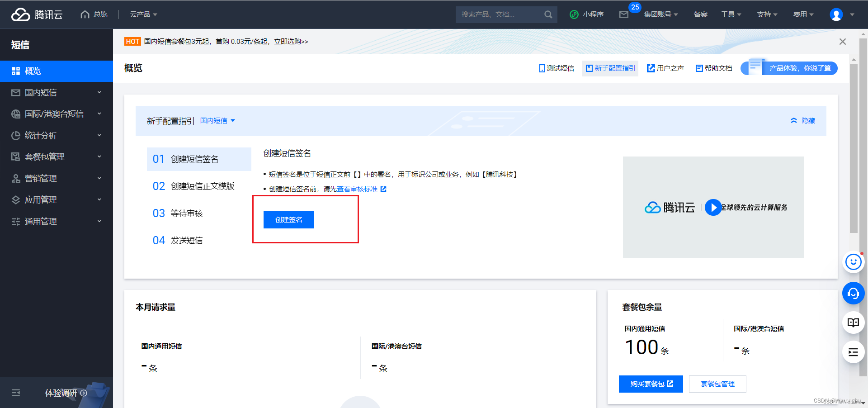868x408 pixels.
Task: Select step 04 发送短信
Action: (199, 241)
